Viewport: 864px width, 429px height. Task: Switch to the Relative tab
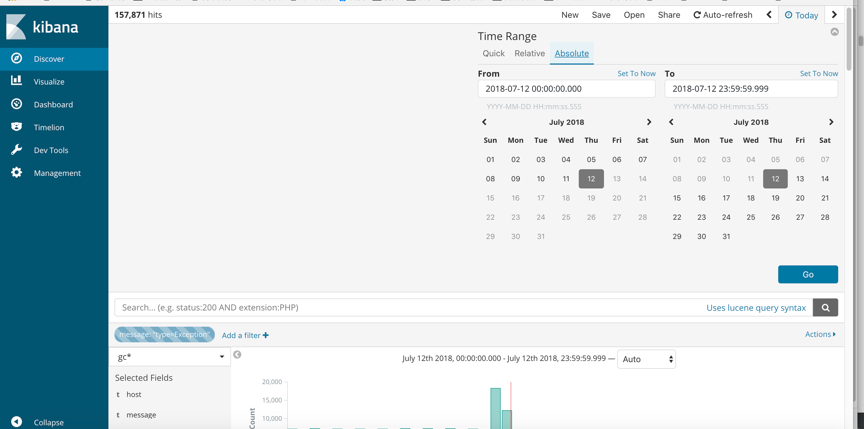(530, 53)
